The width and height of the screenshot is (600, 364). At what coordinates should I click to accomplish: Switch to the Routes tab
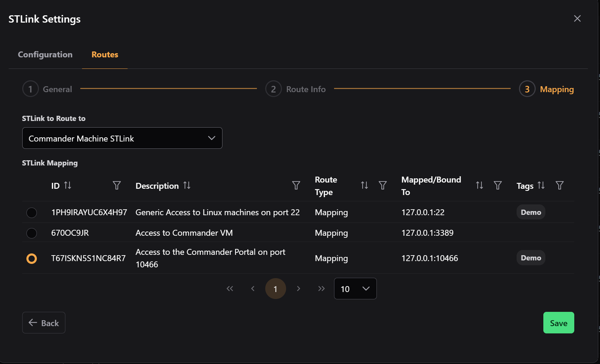click(x=105, y=55)
